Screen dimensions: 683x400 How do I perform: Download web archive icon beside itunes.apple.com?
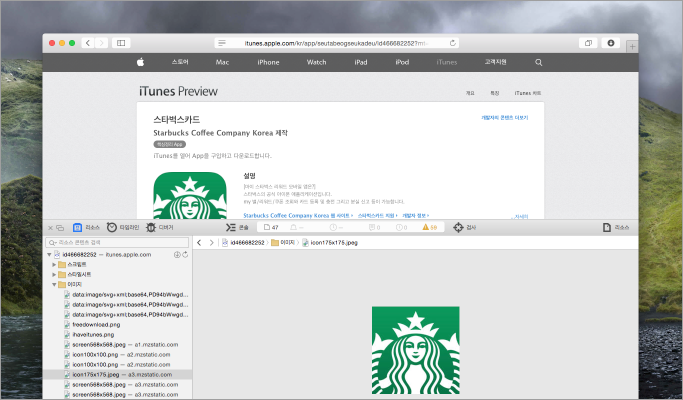(x=177, y=254)
